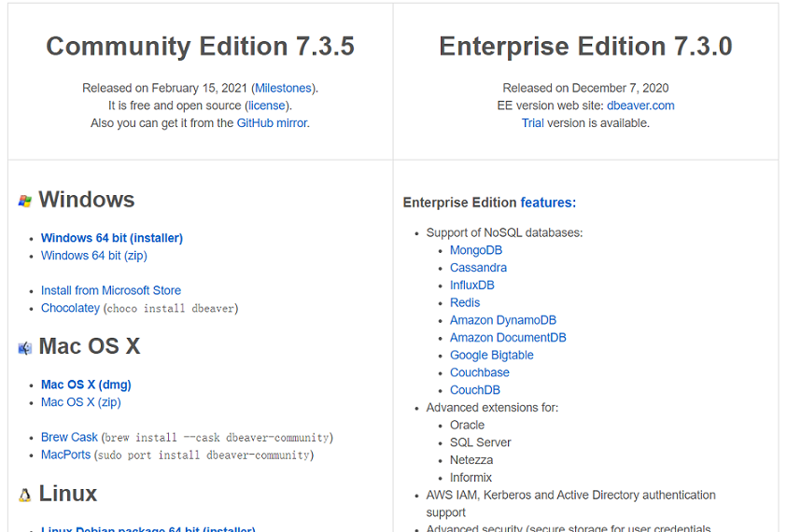Open the MongoDB link
This screenshot has height=532, width=787.
[476, 250]
